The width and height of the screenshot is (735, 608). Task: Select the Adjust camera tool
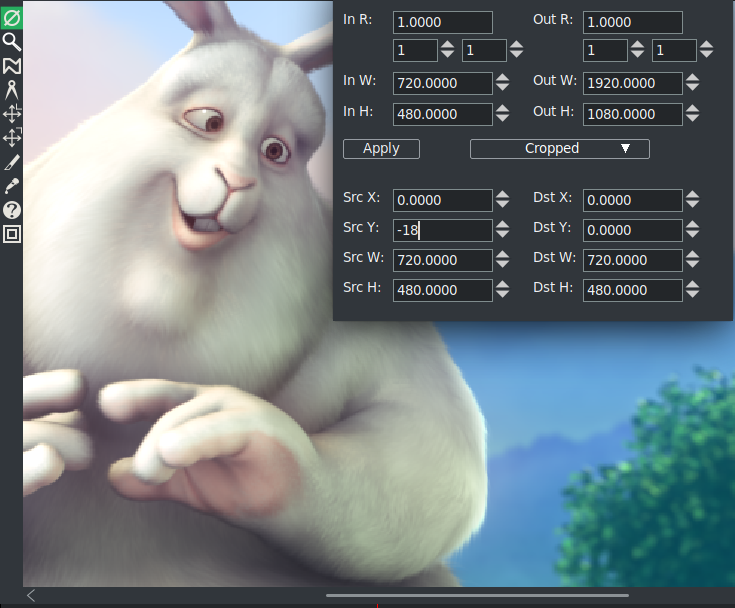[12, 114]
